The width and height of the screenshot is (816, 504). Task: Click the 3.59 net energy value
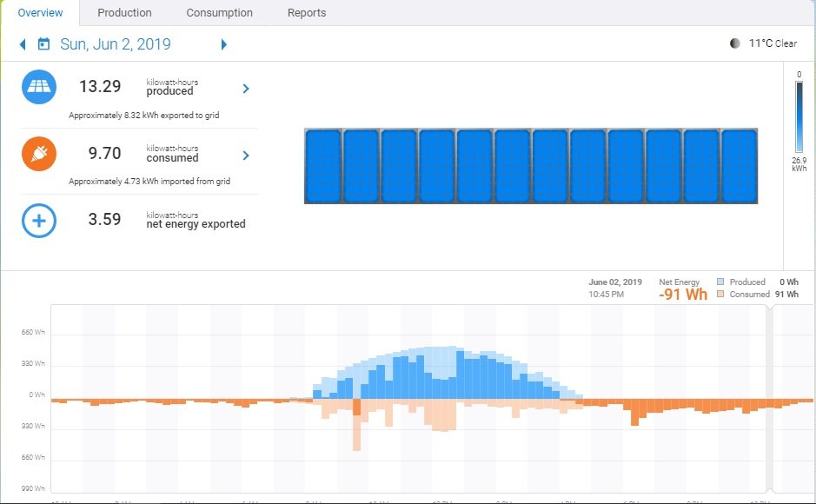point(104,220)
